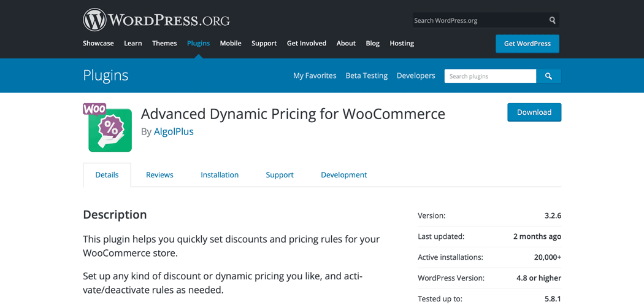Open My Favorites link

click(315, 76)
